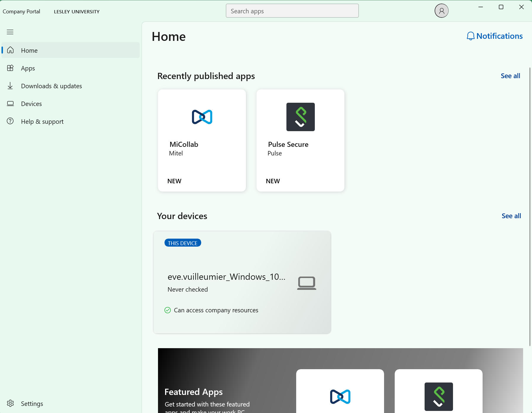The width and height of the screenshot is (532, 413).
Task: Open the Devices sidebar page
Action: 70,104
